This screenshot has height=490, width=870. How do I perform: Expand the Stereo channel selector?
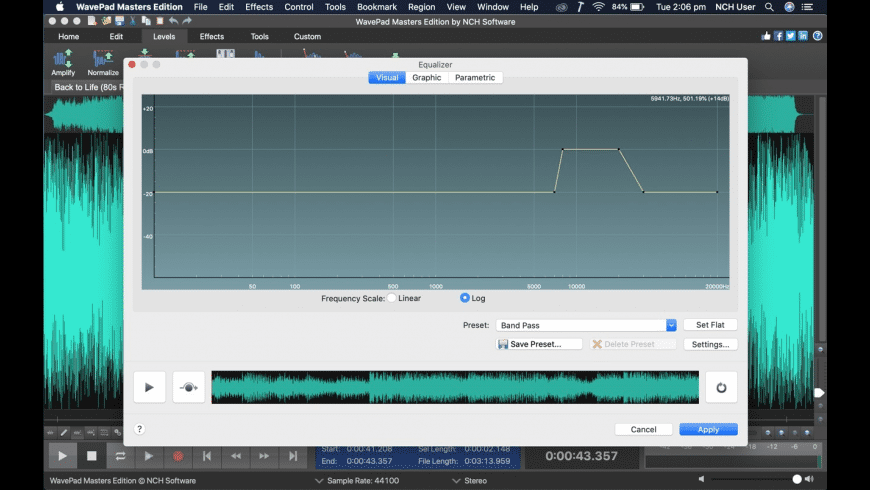point(472,481)
